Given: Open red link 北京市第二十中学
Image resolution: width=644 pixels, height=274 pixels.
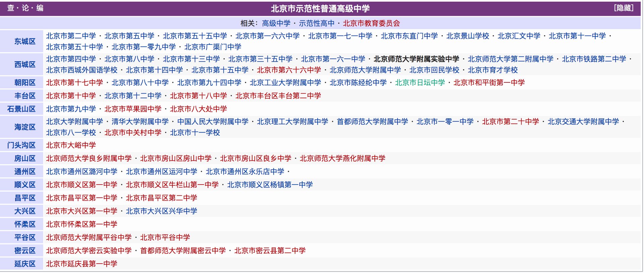Looking at the screenshot, I should [511, 122].
